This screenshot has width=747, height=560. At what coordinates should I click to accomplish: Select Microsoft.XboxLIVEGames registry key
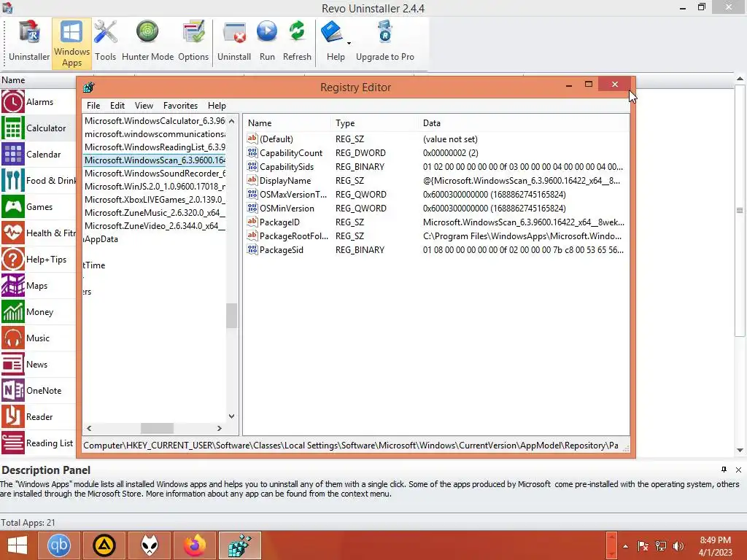155,200
